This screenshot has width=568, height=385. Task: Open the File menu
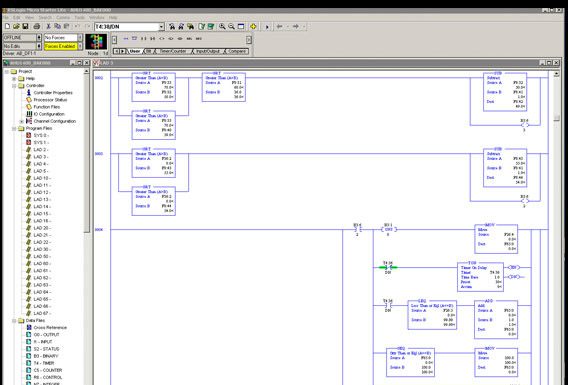(x=6, y=17)
